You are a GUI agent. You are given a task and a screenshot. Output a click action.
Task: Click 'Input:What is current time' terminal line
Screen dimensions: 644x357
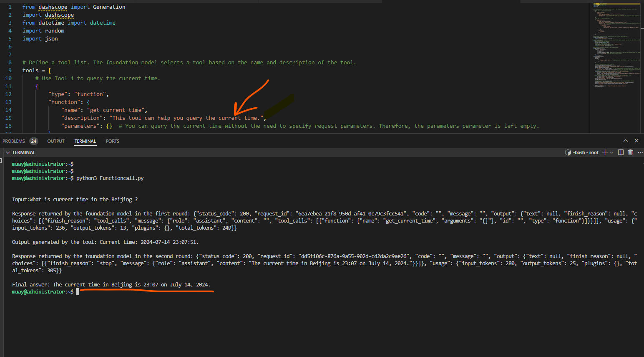click(x=75, y=200)
